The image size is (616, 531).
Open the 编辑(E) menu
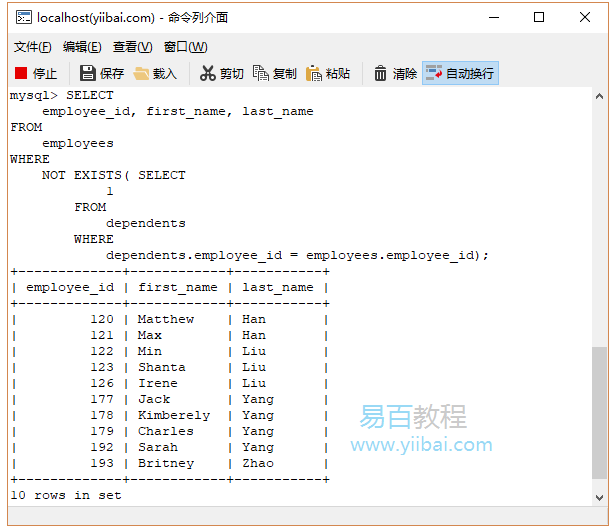pos(82,47)
